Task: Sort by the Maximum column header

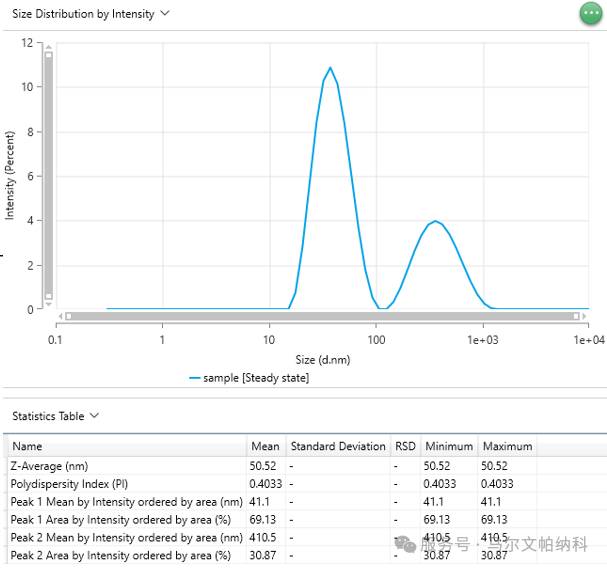Action: pos(507,446)
